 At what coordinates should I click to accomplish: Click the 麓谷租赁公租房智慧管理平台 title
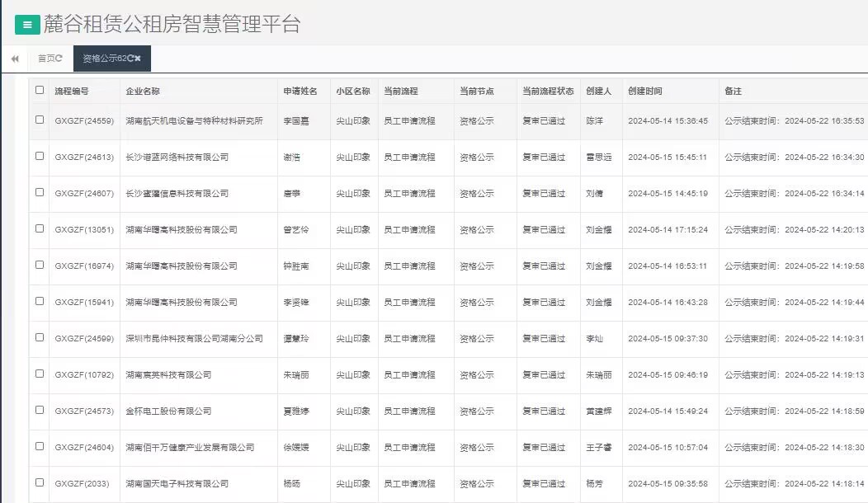pos(168,24)
